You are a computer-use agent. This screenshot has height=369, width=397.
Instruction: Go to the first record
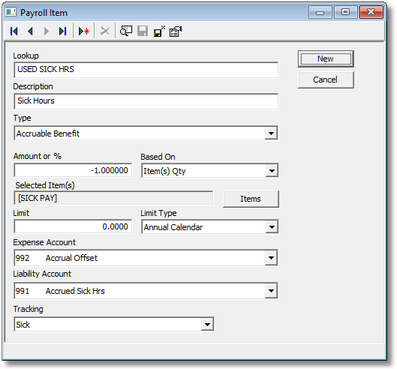click(14, 31)
